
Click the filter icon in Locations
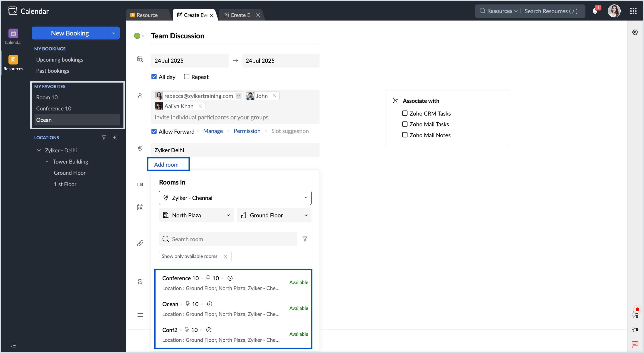104,137
